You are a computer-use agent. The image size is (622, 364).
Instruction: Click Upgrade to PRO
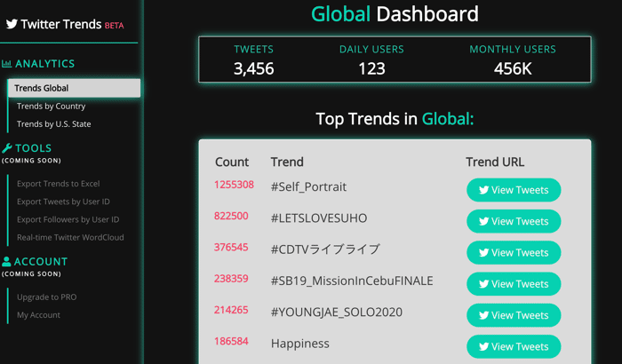click(47, 297)
